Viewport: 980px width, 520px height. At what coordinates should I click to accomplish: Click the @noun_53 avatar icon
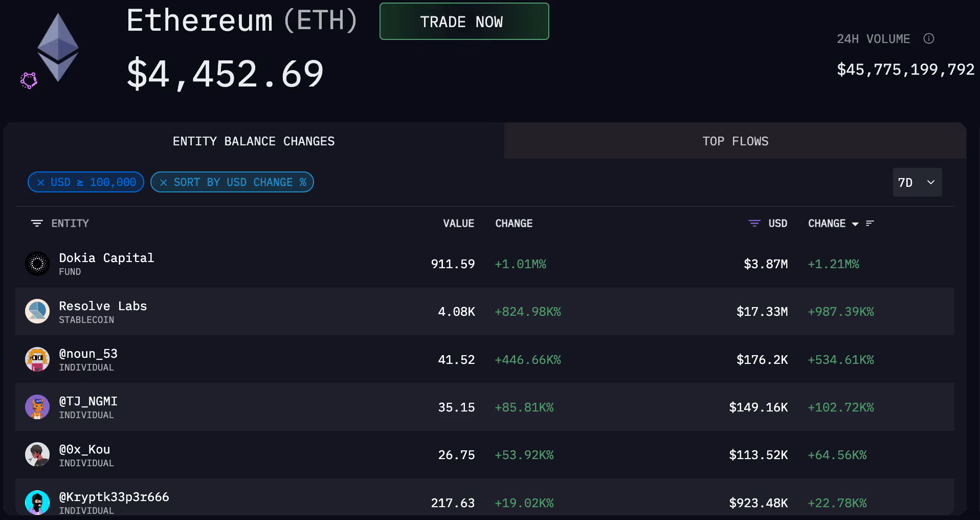tap(37, 359)
